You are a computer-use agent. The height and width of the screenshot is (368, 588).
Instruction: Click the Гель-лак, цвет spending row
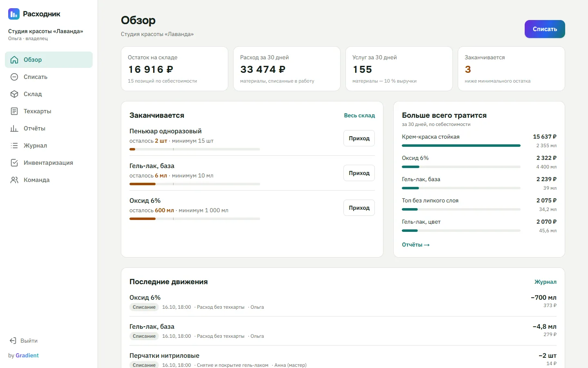coord(479,226)
